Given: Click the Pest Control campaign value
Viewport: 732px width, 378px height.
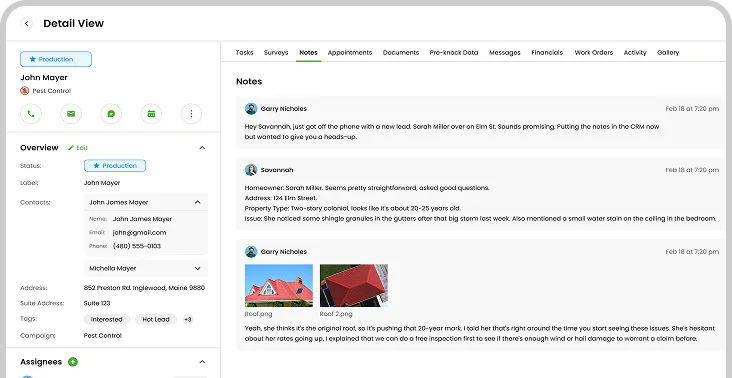Looking at the screenshot, I should pos(103,336).
